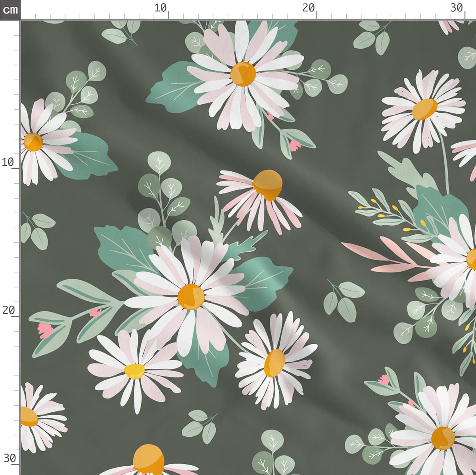Click the orange center of the large central daisy

click(191, 297)
